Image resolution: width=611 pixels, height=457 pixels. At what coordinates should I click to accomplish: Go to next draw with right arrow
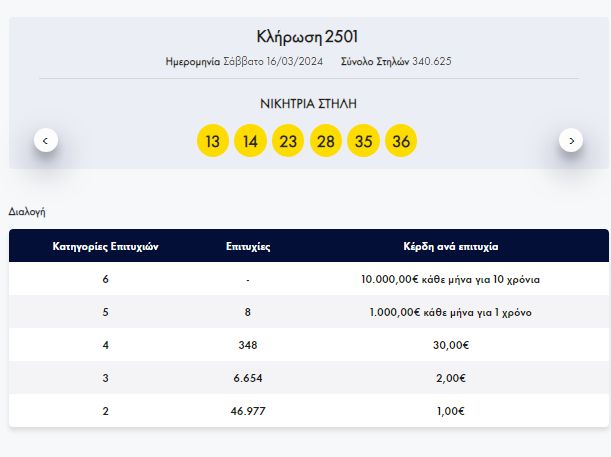[x=571, y=140]
